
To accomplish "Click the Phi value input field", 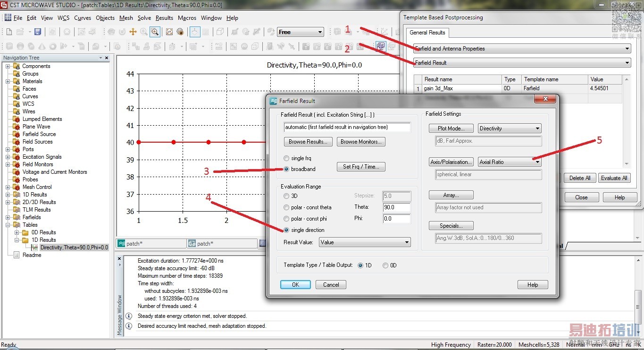I will click(x=397, y=219).
